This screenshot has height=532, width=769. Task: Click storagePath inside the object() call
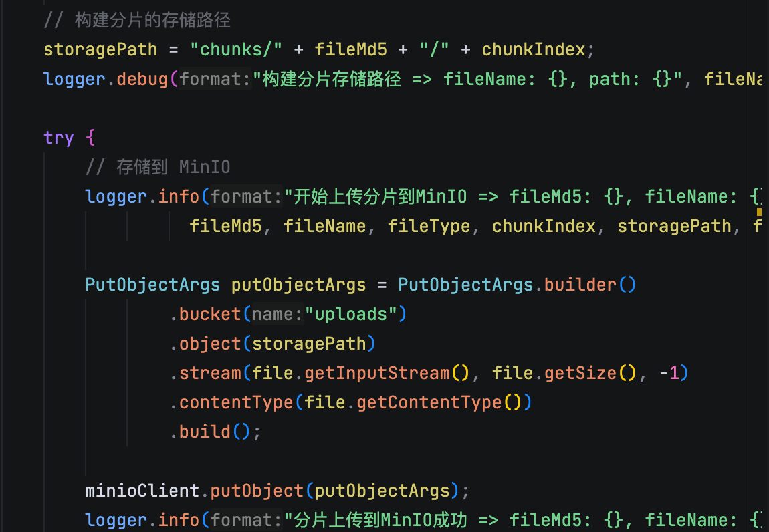309,344
